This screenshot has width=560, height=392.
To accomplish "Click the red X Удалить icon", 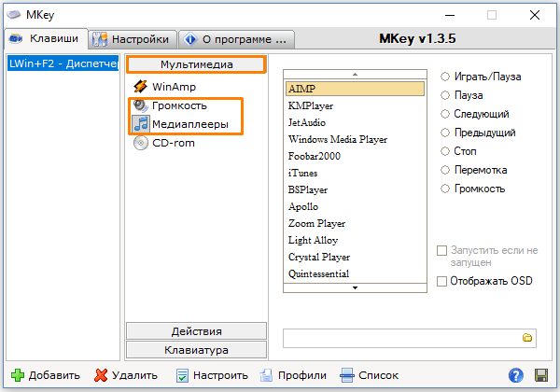I will point(101,375).
